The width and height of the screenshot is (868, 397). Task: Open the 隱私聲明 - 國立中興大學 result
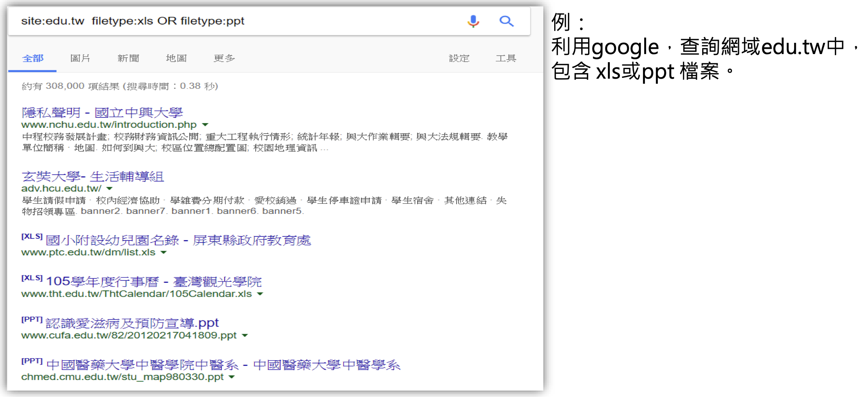point(102,112)
